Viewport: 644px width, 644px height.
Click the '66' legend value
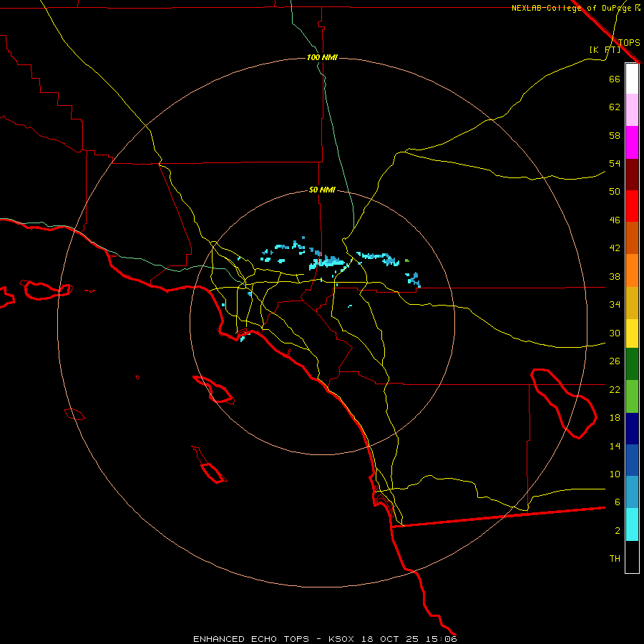(615, 79)
